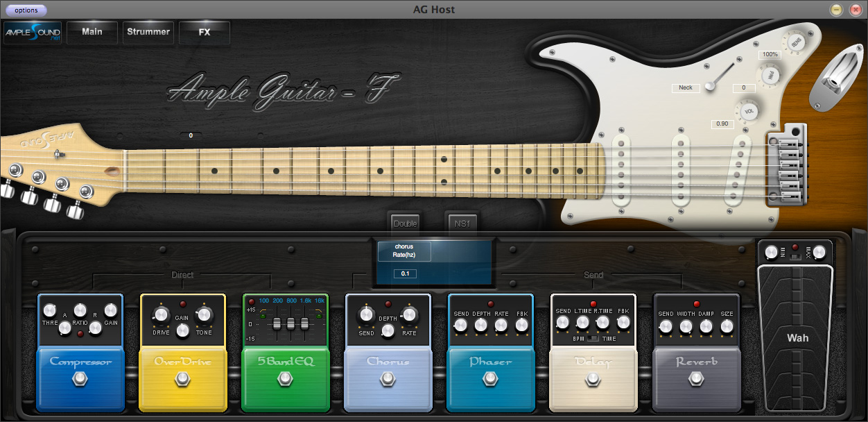Move the EQ 800 Hz band fader
Image resolution: width=868 pixels, height=422 pixels.
pos(290,323)
